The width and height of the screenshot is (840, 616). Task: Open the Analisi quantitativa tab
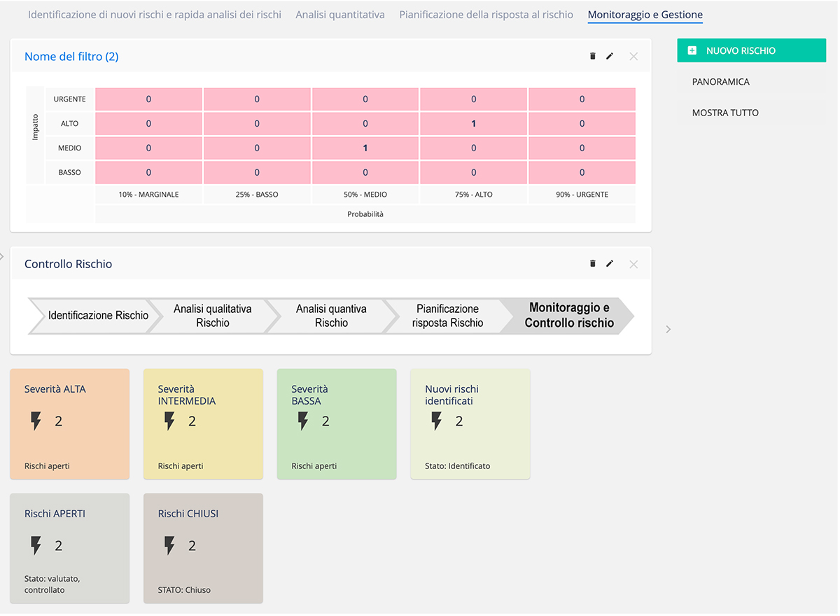(339, 14)
